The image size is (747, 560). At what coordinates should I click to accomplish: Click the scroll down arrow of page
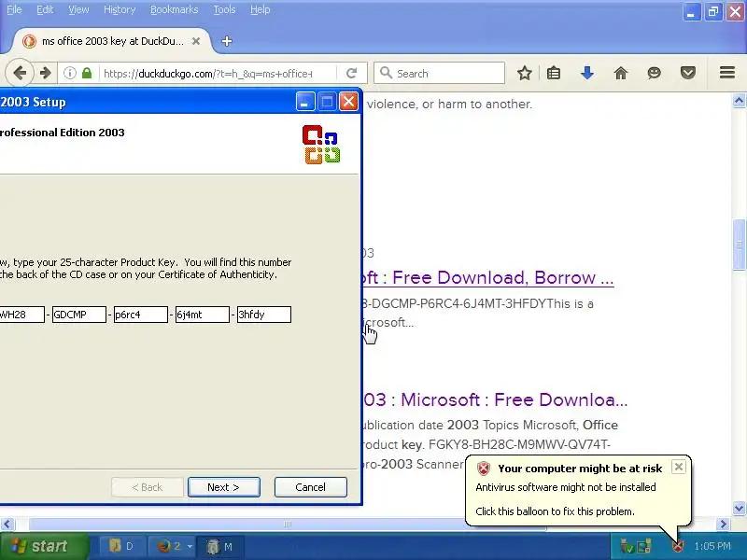(x=739, y=508)
